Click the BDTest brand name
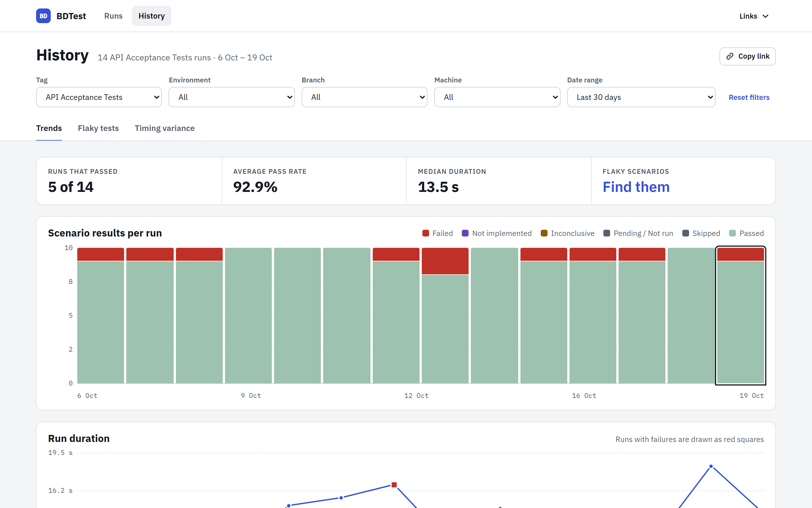The height and width of the screenshot is (508, 812). (x=71, y=16)
